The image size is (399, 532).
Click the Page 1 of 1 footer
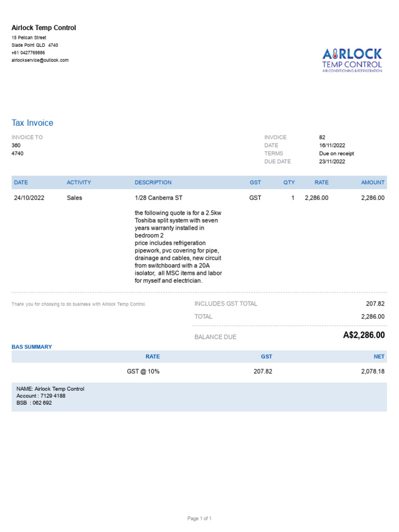199,518
